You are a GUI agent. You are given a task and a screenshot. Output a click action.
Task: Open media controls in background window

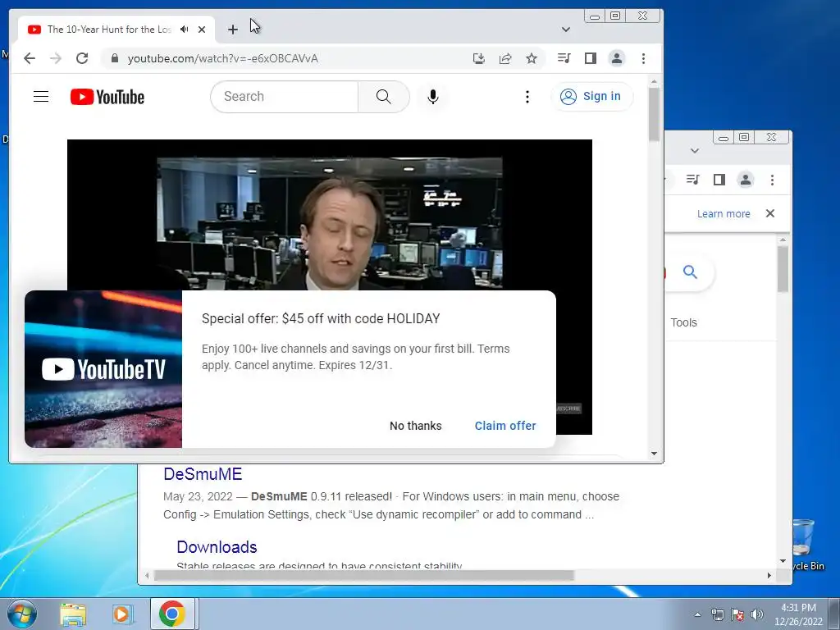pos(692,180)
